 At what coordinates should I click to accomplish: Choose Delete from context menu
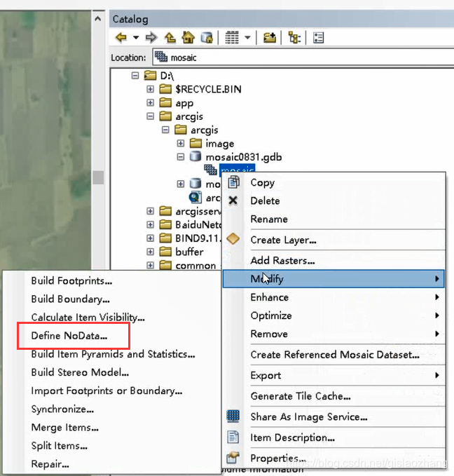coord(333,200)
